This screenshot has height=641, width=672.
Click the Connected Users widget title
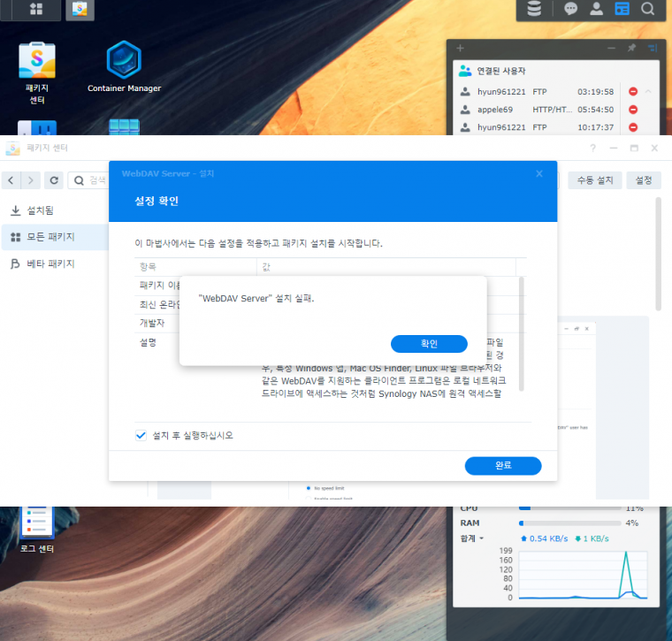[x=501, y=71]
